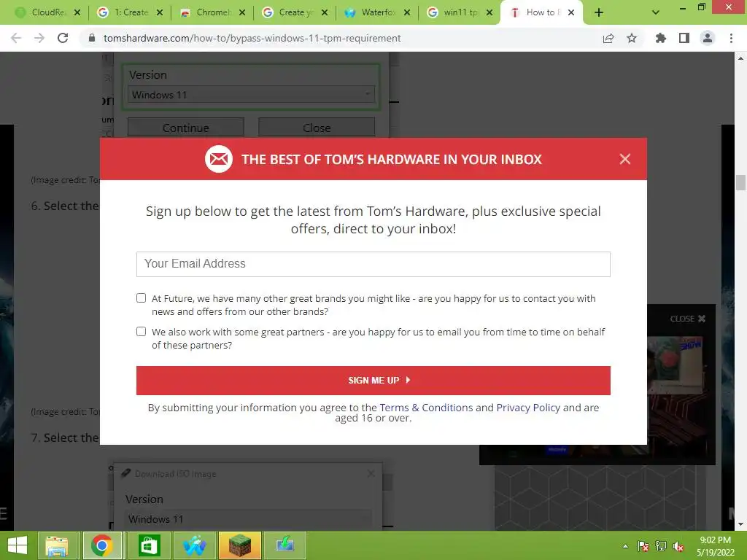Open Action Center flag icon in tray
Screen dimensions: 747x560
tap(643, 546)
